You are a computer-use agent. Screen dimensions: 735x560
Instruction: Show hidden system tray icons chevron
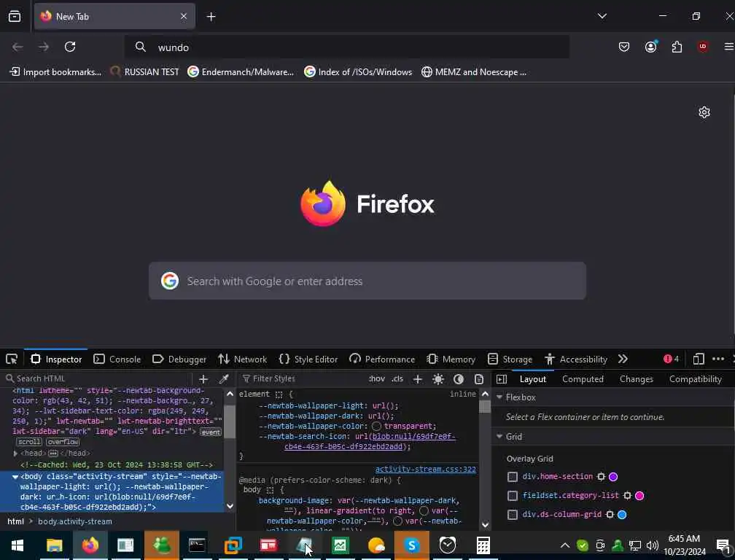coord(565,545)
